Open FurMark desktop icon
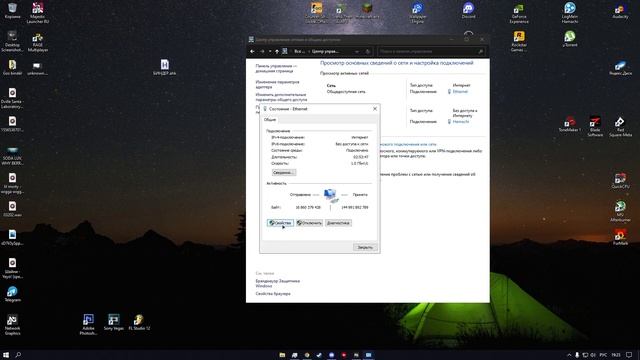 pyautogui.click(x=620, y=237)
